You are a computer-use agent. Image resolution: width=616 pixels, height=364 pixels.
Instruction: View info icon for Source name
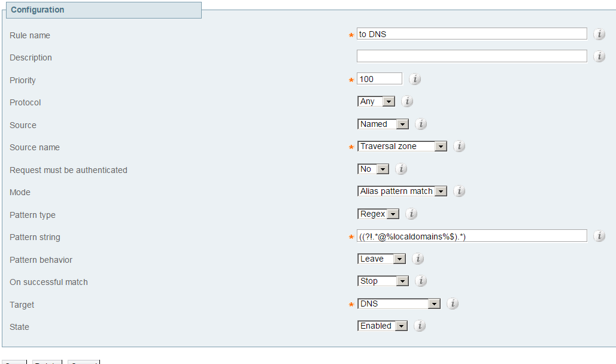(459, 146)
